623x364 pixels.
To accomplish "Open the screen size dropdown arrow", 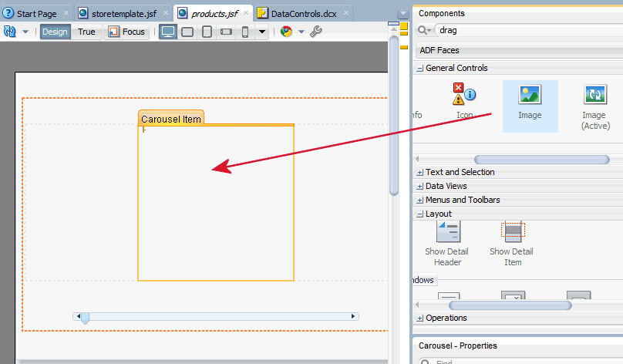I will [x=262, y=32].
